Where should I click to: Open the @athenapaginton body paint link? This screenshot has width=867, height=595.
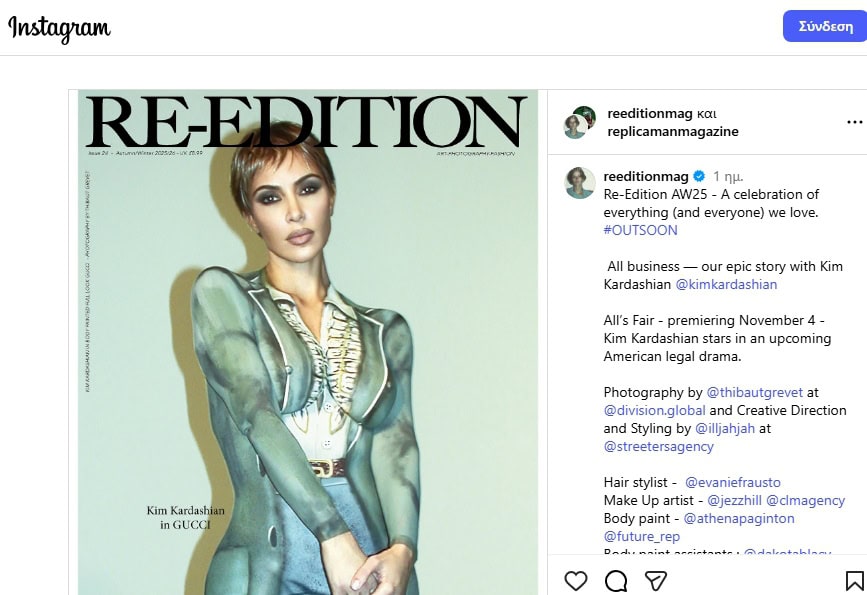pyautogui.click(x=739, y=518)
